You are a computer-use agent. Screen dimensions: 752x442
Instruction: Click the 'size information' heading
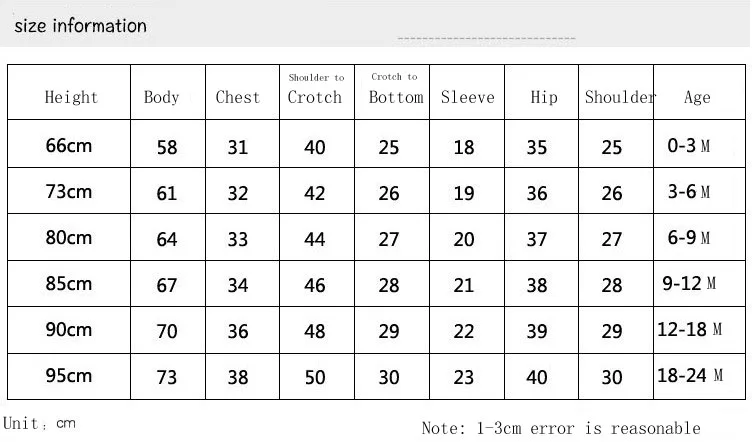pyautogui.click(x=80, y=26)
